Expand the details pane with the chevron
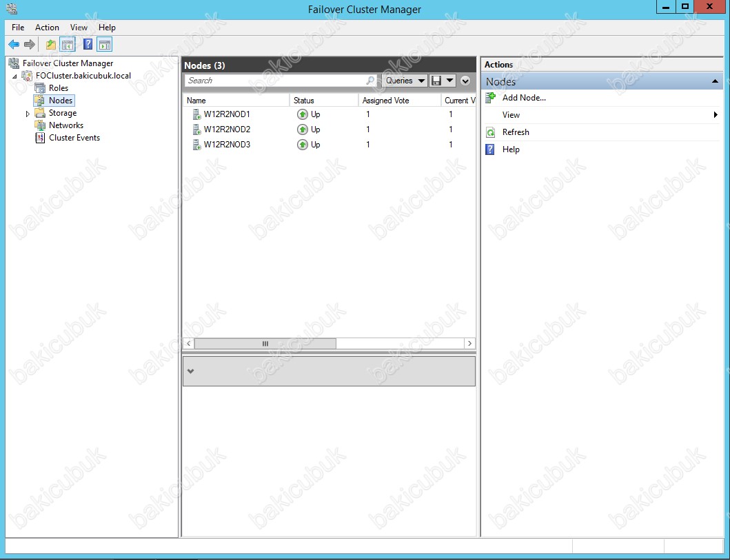 (x=190, y=371)
